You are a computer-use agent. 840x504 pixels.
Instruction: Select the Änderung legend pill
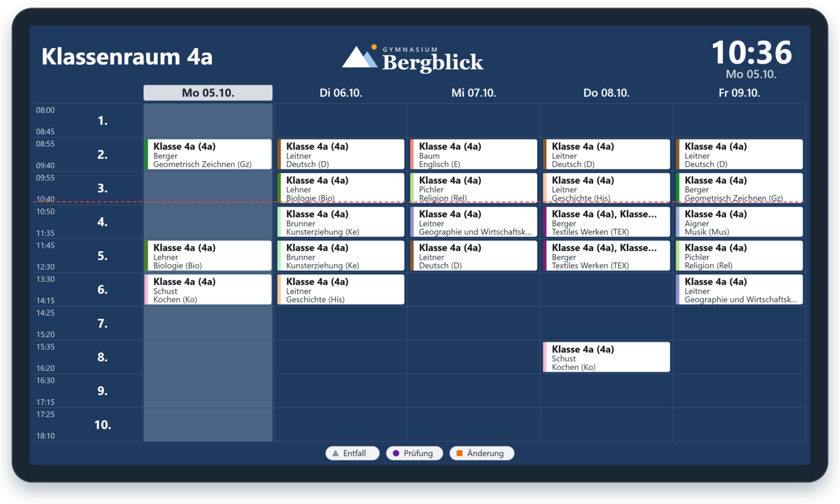coord(482,453)
